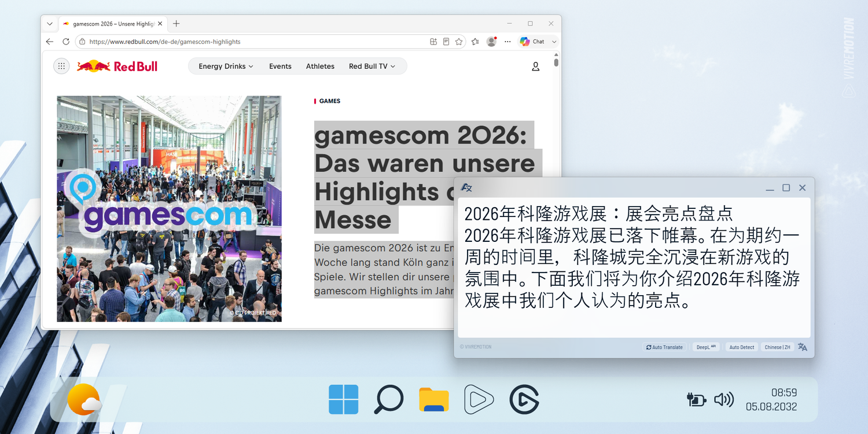Open the browser favorites list icon
The width and height of the screenshot is (868, 434).
coord(475,42)
